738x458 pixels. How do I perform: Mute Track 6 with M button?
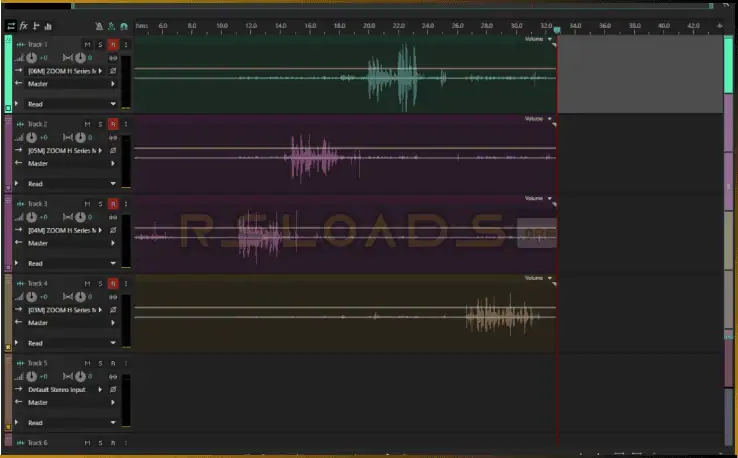pos(87,443)
